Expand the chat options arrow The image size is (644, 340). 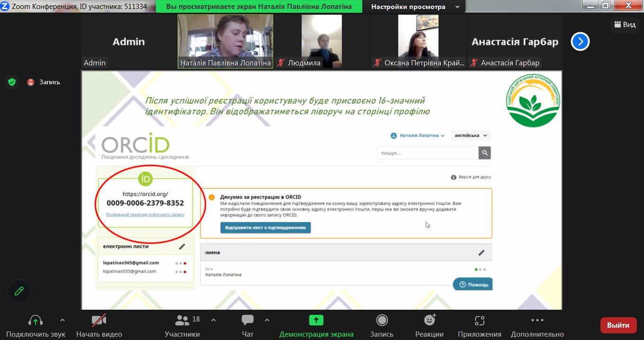(x=267, y=320)
